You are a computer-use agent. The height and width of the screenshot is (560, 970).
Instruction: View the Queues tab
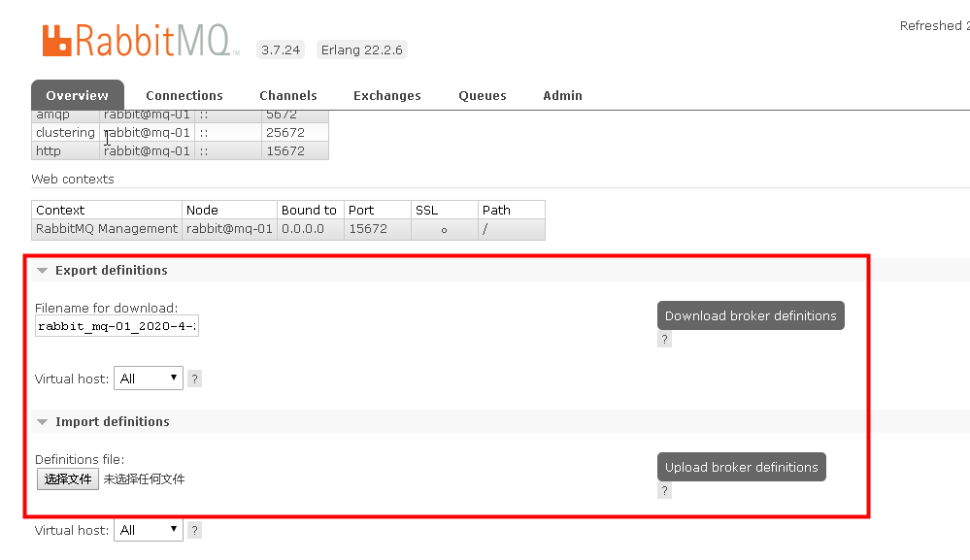point(483,95)
